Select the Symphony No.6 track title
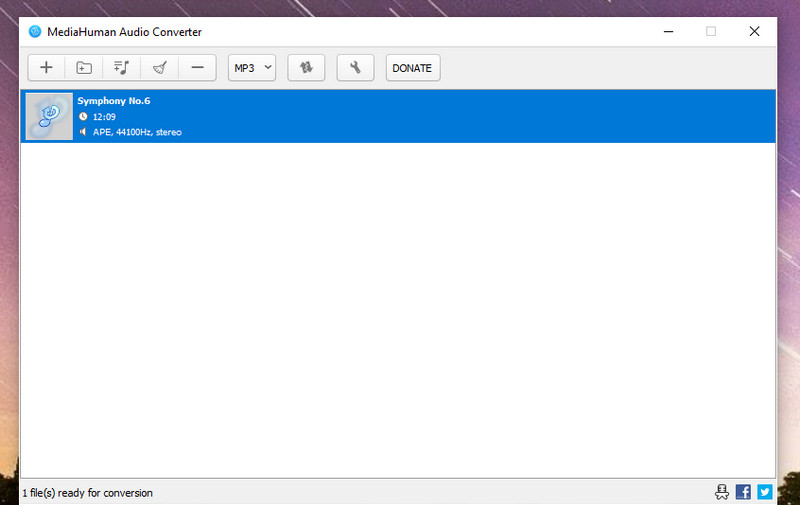The width and height of the screenshot is (800, 505). tap(113, 101)
